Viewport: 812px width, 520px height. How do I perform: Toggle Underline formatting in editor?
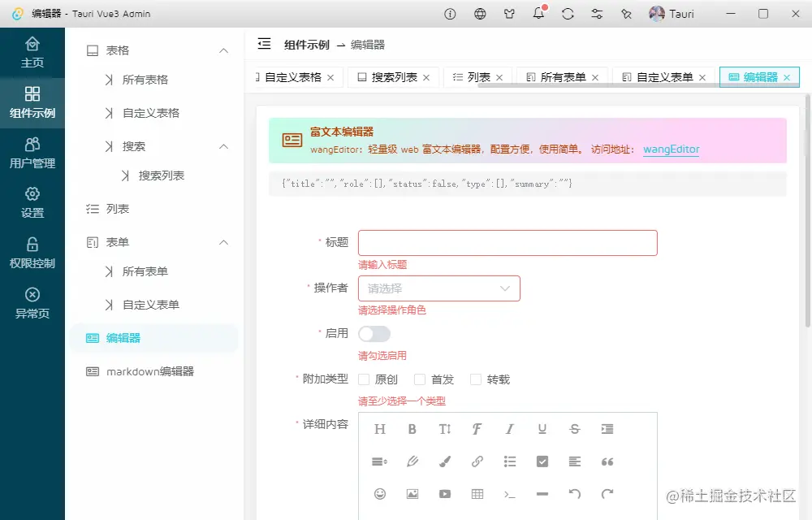pos(542,429)
